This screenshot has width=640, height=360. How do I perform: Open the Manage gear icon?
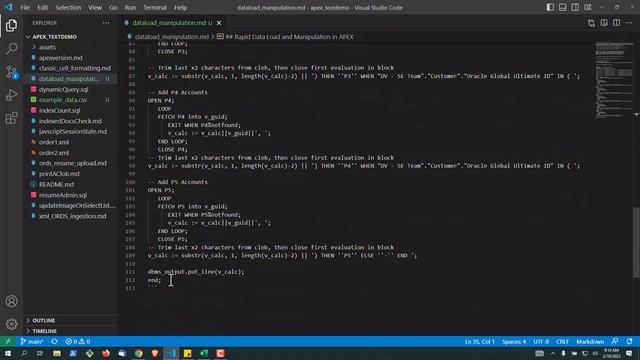click(11, 324)
